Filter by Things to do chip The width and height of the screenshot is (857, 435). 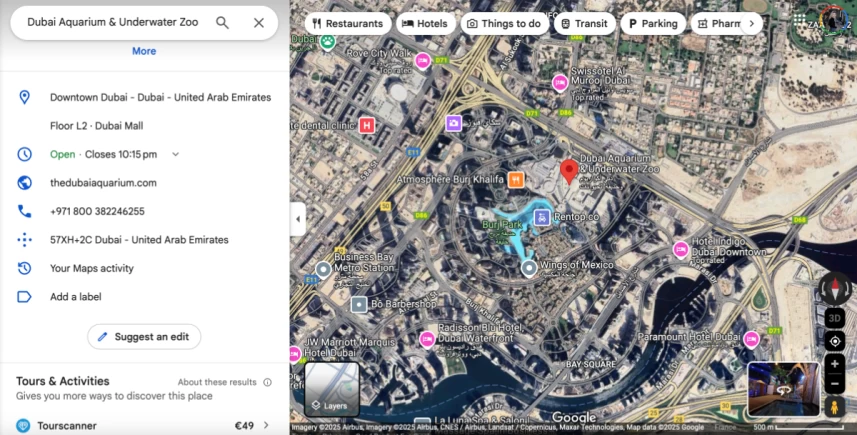504,23
